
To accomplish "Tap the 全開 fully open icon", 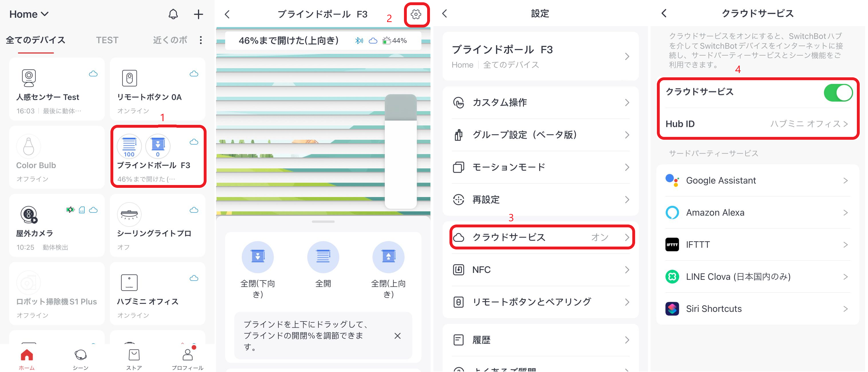I will coord(323,257).
